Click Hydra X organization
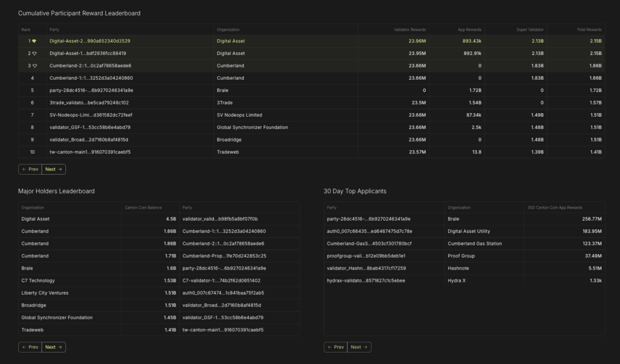The image size is (620, 364). point(457,281)
